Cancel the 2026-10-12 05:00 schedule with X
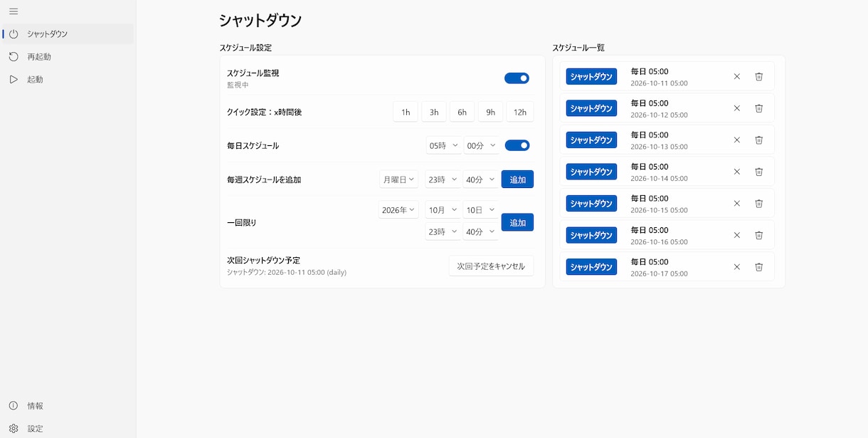Screen dimensions: 868x438 (x=737, y=108)
